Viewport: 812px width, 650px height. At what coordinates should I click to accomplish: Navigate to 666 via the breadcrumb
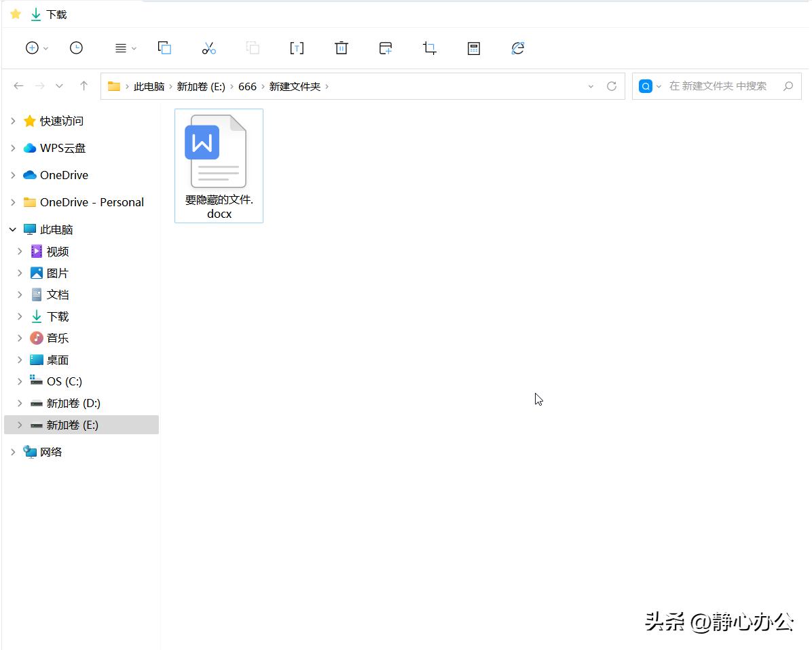click(x=248, y=86)
